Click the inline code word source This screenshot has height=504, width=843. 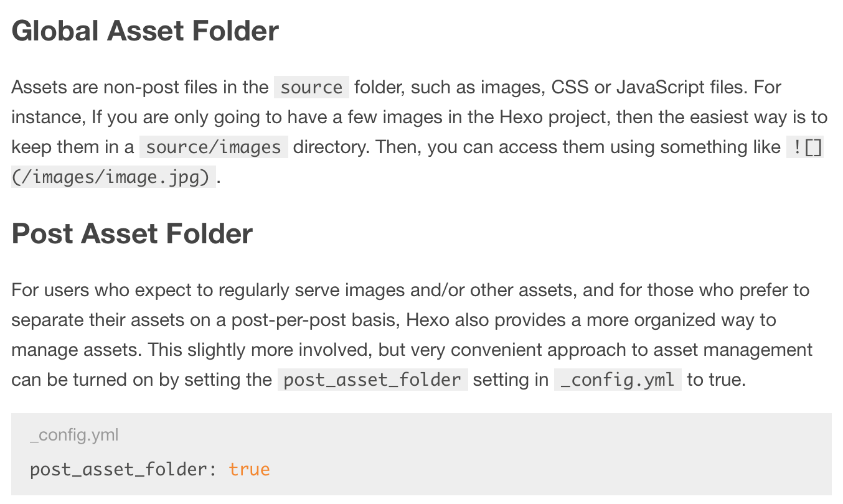coord(311,87)
